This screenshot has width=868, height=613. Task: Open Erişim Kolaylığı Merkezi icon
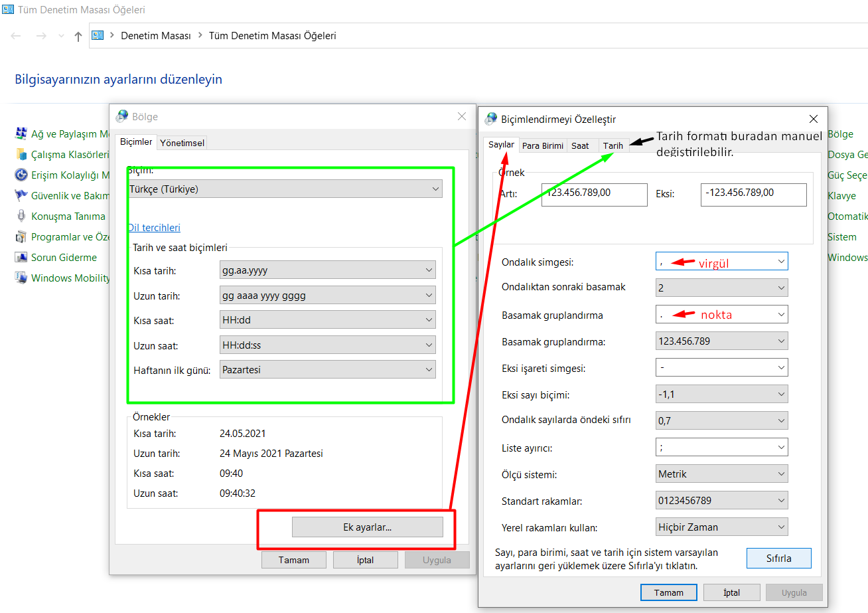tap(21, 175)
